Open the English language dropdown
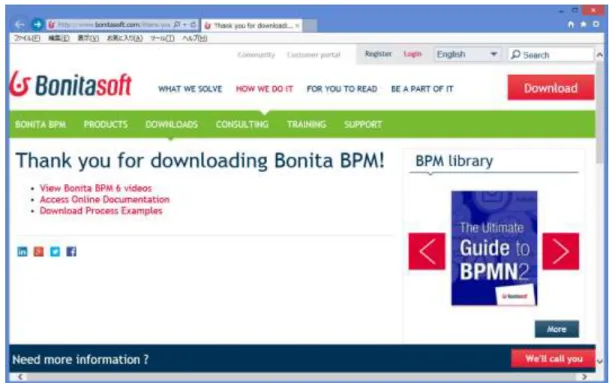 pos(467,54)
